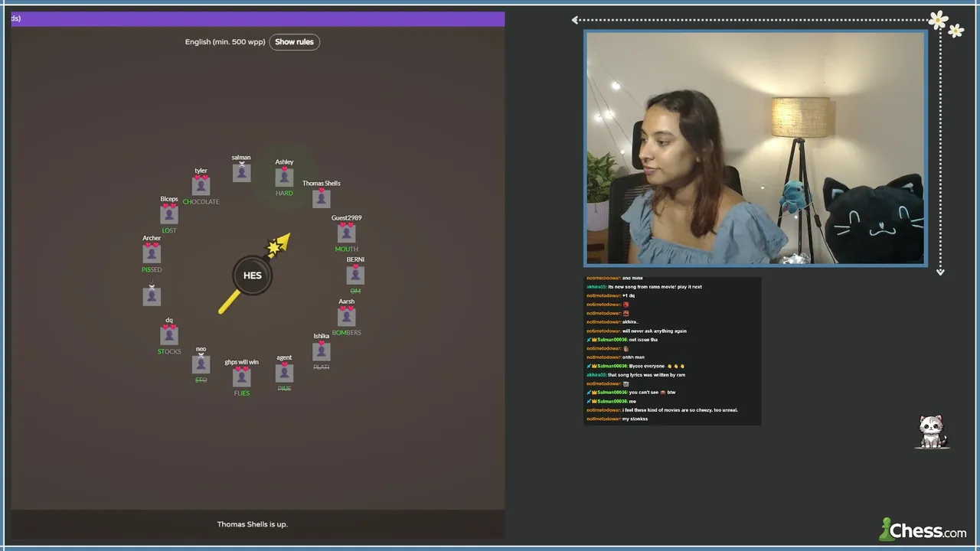Click chat message "its new song from rams movie"
Viewport: 980px width, 551px height.
[655, 287]
